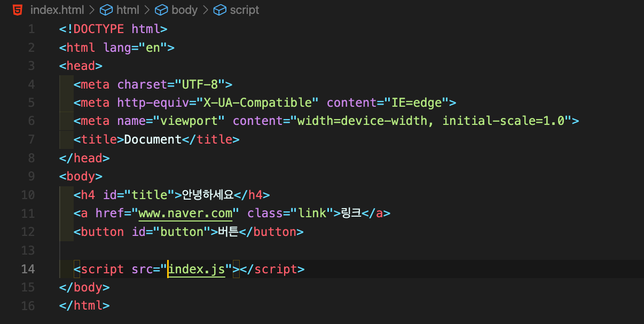Open the www.naver.com link in code
644x324 pixels.
tap(185, 214)
